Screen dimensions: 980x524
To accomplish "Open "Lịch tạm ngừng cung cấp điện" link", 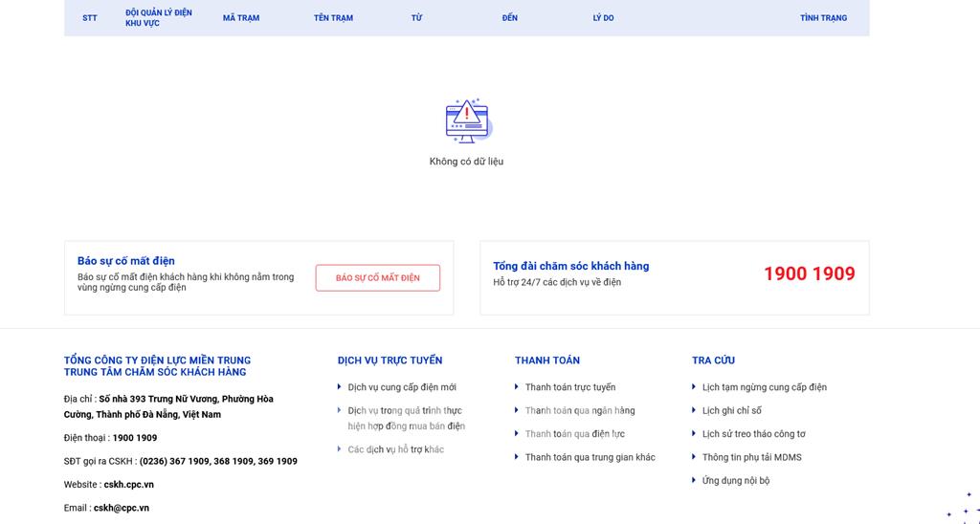I will click(764, 387).
